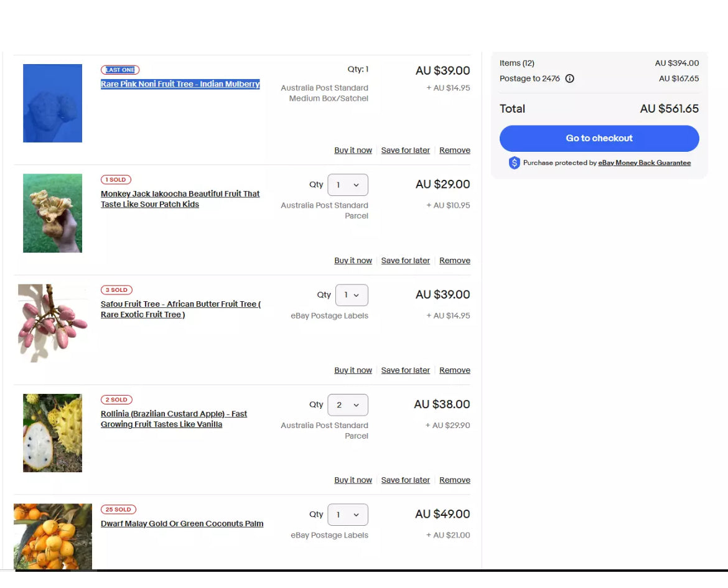
Task: Click the + AU $29.90 postage cost
Action: [447, 426]
